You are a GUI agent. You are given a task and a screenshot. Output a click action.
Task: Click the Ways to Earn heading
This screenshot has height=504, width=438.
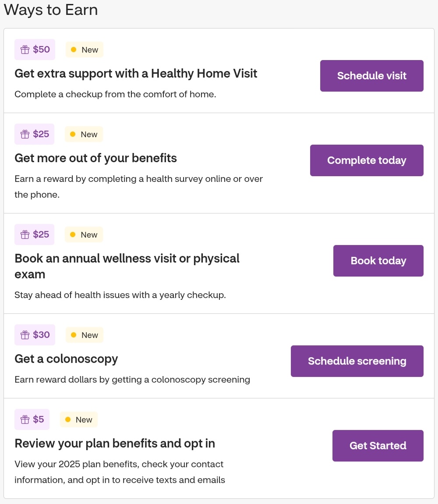point(51,10)
